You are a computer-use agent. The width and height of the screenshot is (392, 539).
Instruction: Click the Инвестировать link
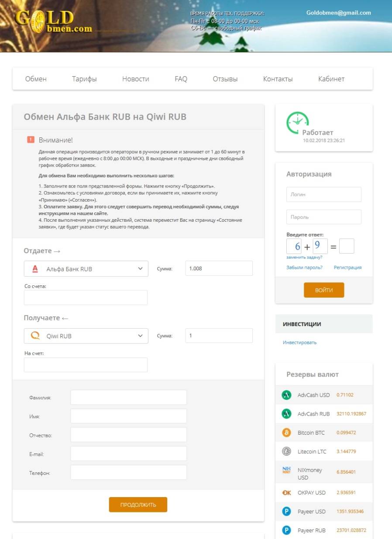tap(299, 343)
